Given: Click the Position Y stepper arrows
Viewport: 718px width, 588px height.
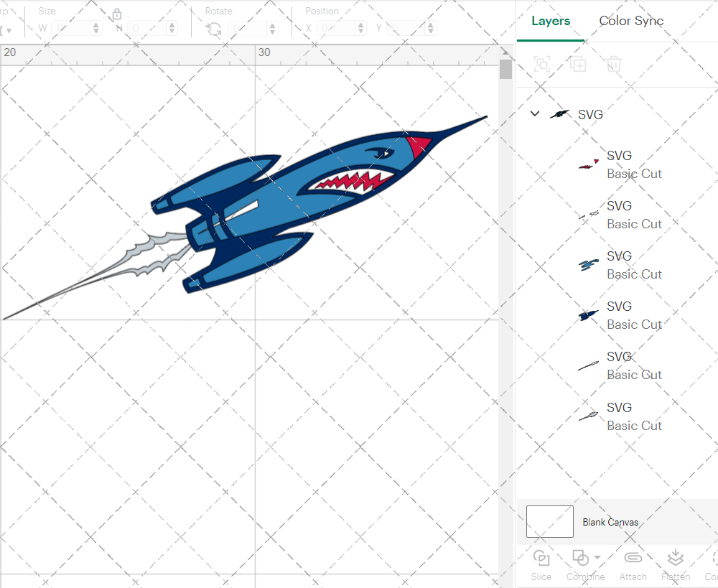Looking at the screenshot, I should (430, 29).
